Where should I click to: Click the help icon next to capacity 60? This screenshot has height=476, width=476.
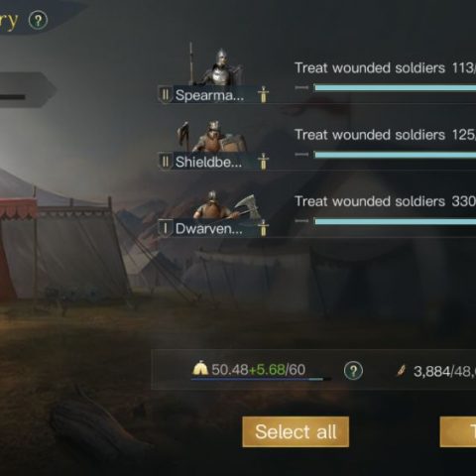pyautogui.click(x=353, y=371)
